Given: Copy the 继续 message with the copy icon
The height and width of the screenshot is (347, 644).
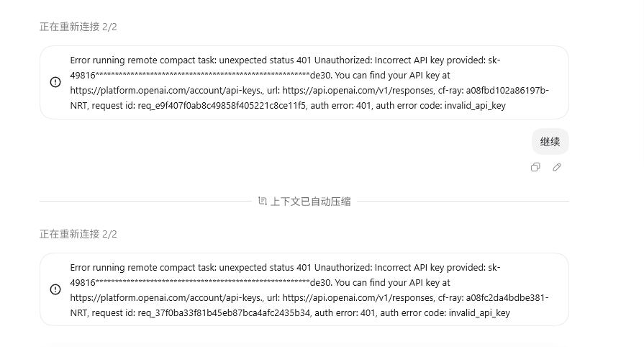Looking at the screenshot, I should [x=535, y=167].
